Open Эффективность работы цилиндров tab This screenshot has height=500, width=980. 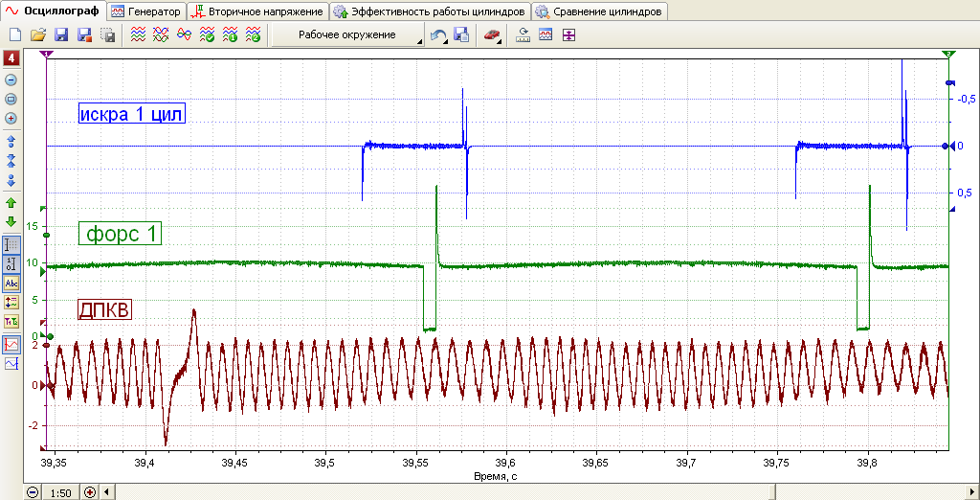click(x=430, y=11)
